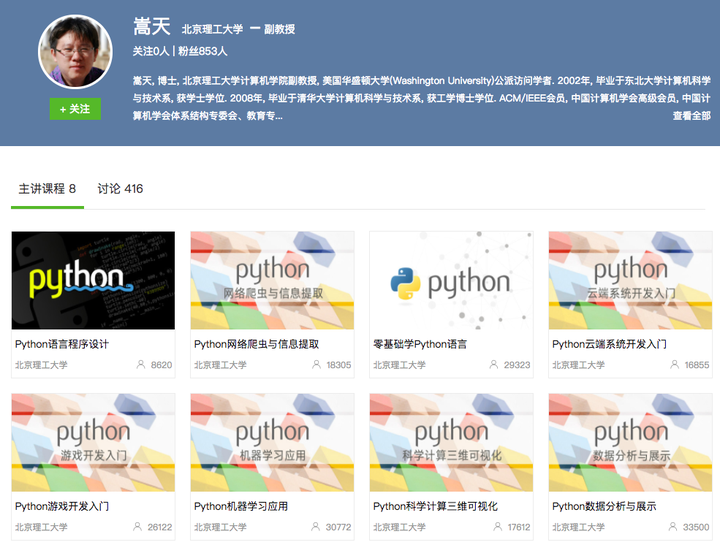720x553 pixels.
Task: Open the Python云端系统开发入门 course title link
Action: [609, 344]
